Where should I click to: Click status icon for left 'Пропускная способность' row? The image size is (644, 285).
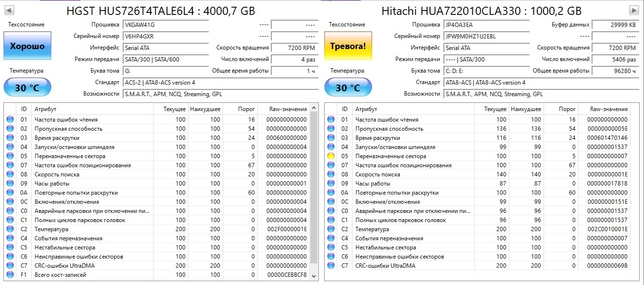(x=10, y=129)
